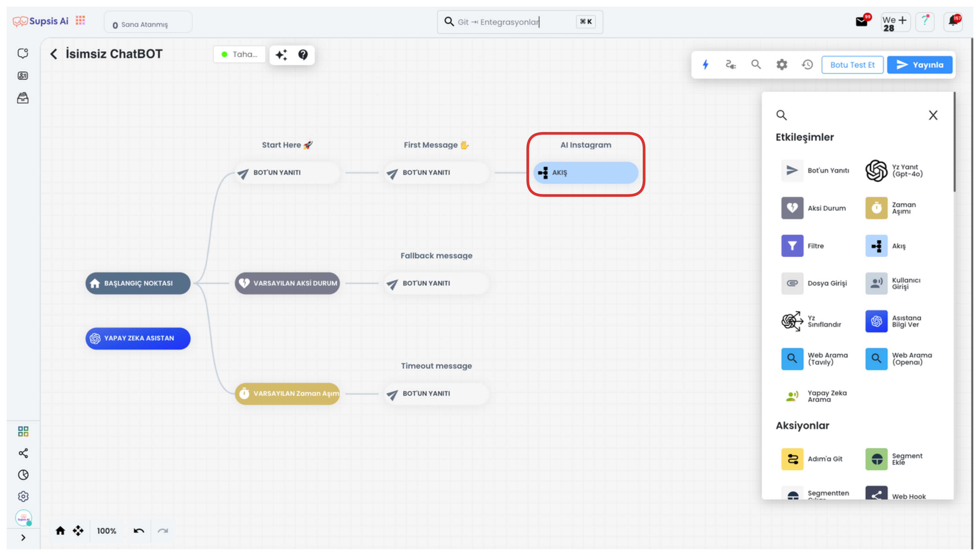Open the settings gear in the left sidebar
The width and height of the screenshot is (980, 556).
coord(23,497)
